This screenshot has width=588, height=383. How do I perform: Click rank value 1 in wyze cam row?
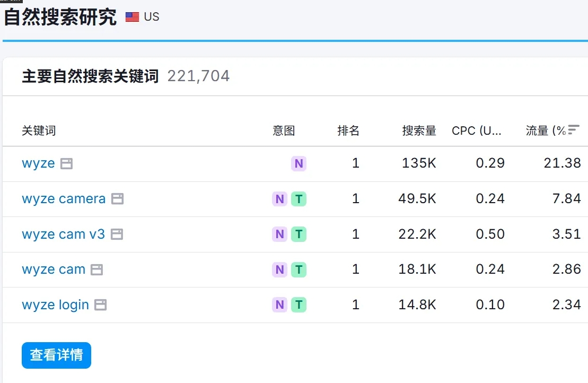pos(355,269)
